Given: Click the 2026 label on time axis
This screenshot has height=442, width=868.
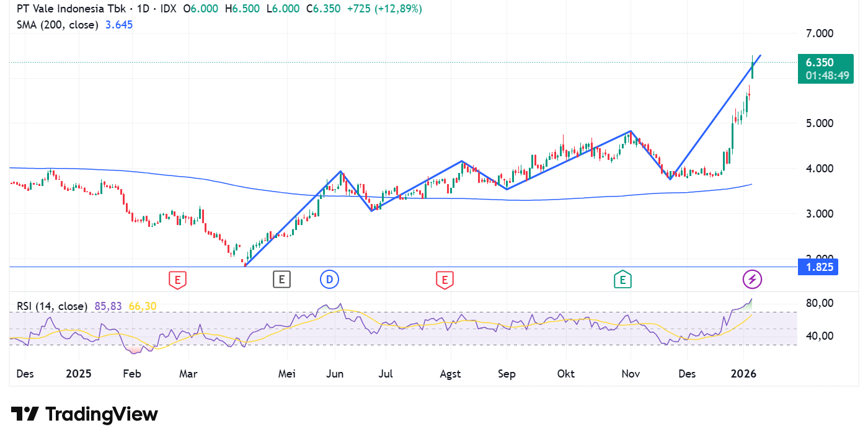Looking at the screenshot, I should 743,374.
